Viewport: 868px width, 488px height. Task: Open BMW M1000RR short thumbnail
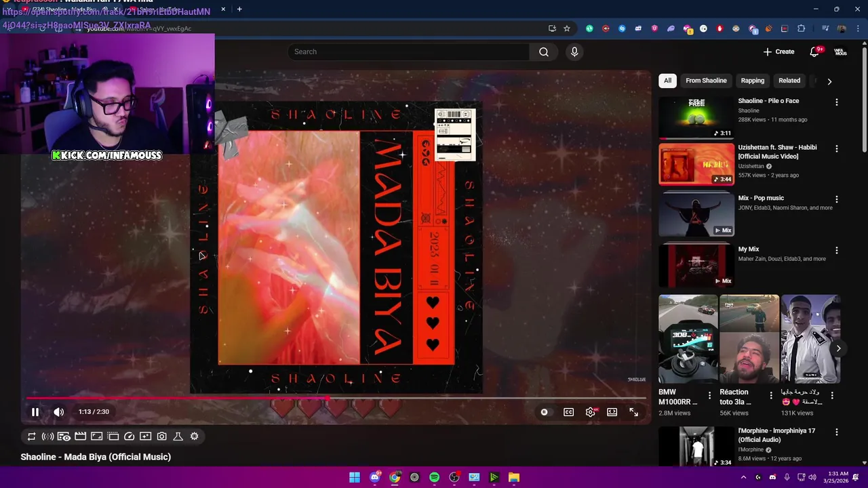[688, 339]
